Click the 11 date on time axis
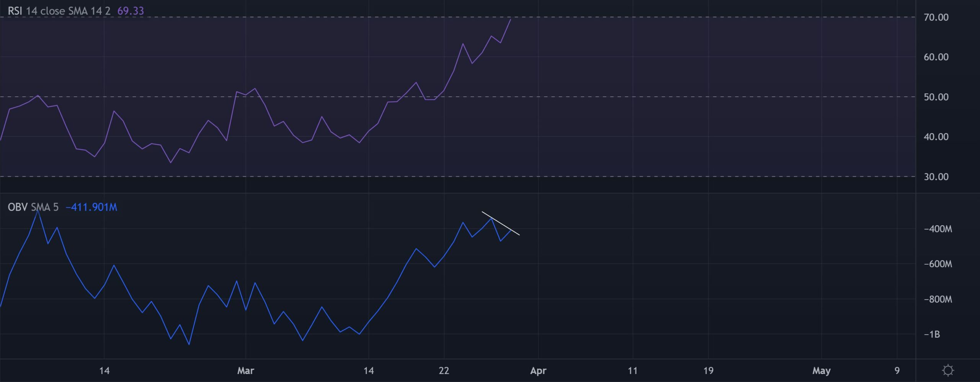Screen dimensions: 980x382 tap(633, 370)
